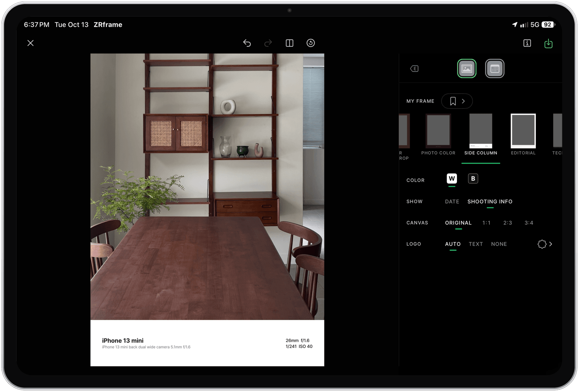
Task: Set logo mode to Auto
Action: [x=453, y=244]
